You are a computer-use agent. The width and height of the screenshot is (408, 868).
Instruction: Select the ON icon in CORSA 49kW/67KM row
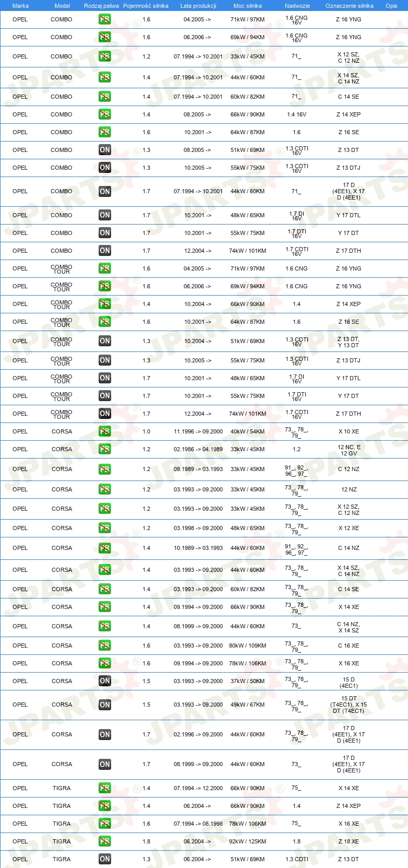pos(105,705)
